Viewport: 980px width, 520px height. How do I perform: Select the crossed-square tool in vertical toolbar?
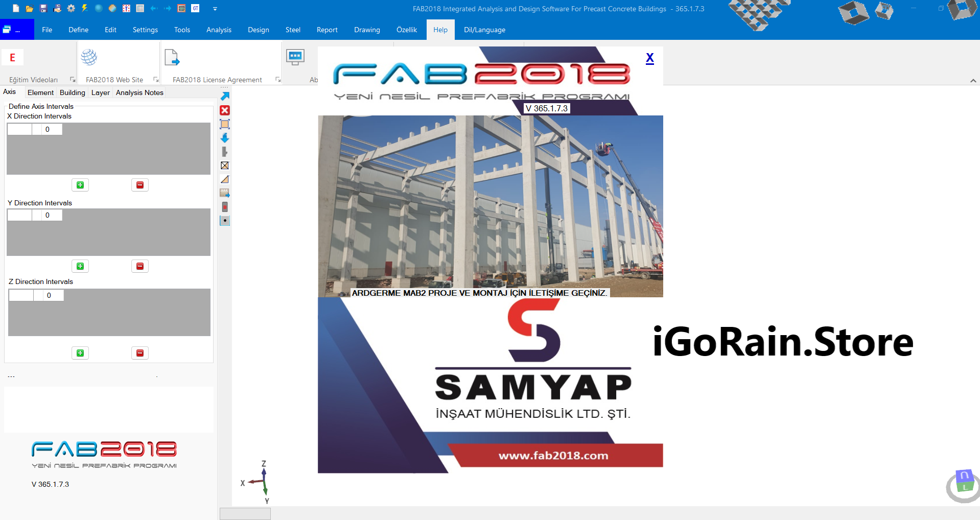[x=225, y=166]
